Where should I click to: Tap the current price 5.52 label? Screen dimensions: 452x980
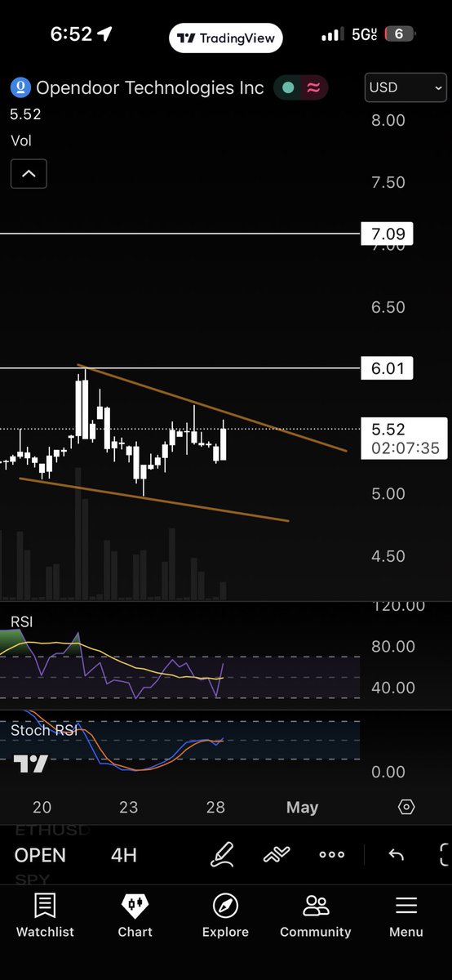404,439
